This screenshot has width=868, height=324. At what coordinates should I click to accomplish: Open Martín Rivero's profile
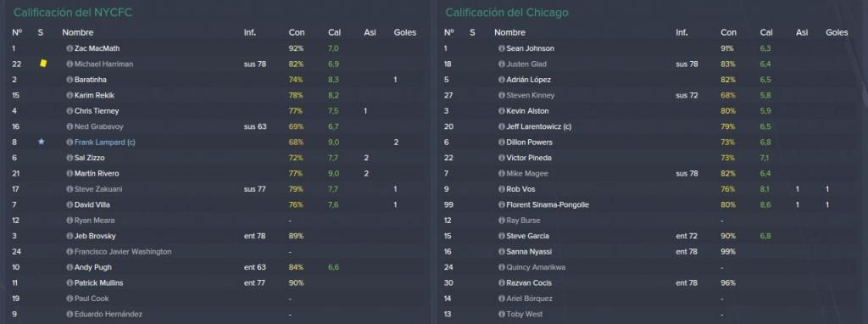(x=97, y=173)
